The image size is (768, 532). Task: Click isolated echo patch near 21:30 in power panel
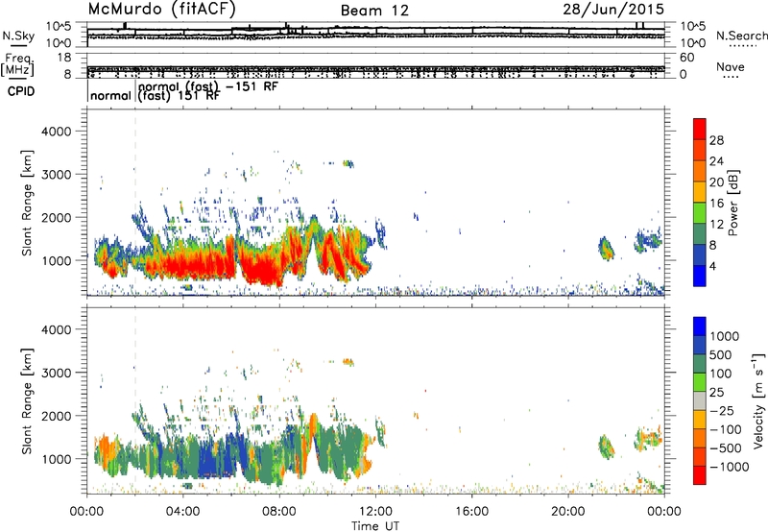coord(607,249)
